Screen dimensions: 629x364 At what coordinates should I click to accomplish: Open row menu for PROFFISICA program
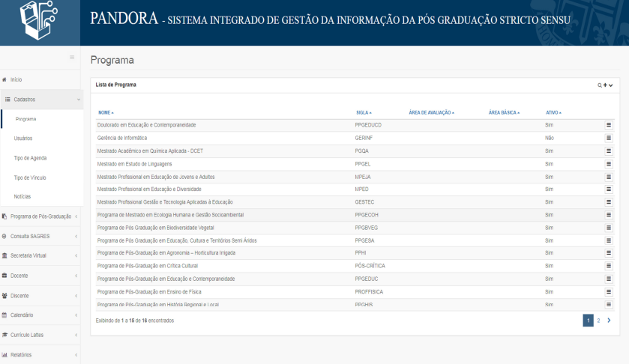click(x=609, y=292)
